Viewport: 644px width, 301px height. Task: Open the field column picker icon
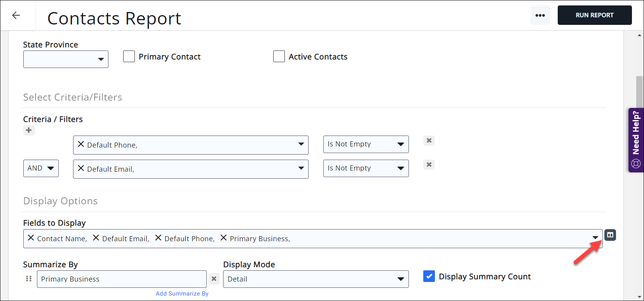tap(610, 235)
